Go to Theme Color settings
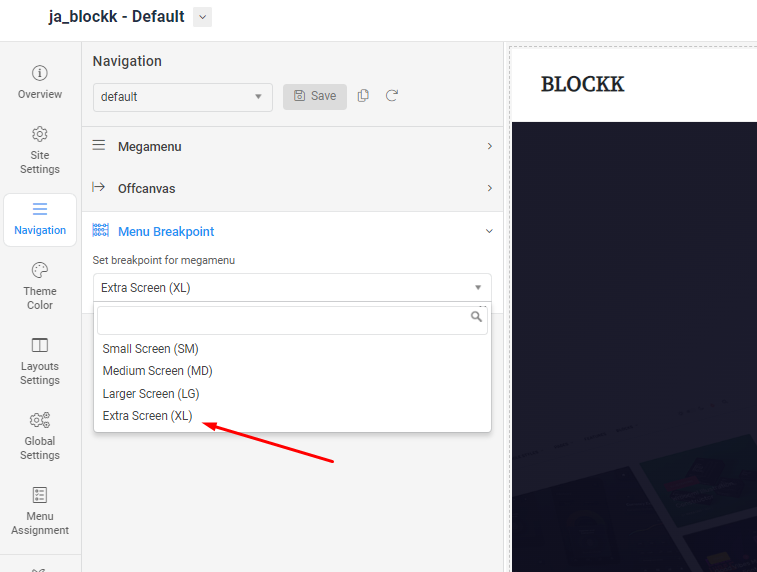This screenshot has height=572, width=757. click(x=40, y=286)
